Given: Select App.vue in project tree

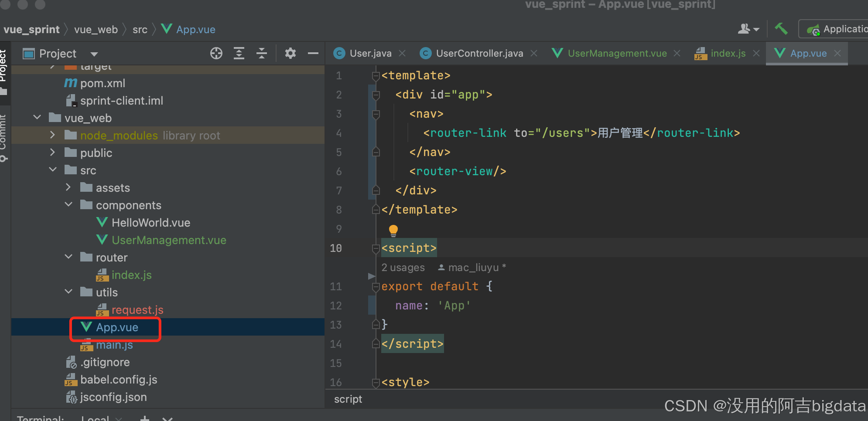Looking at the screenshot, I should (x=117, y=327).
